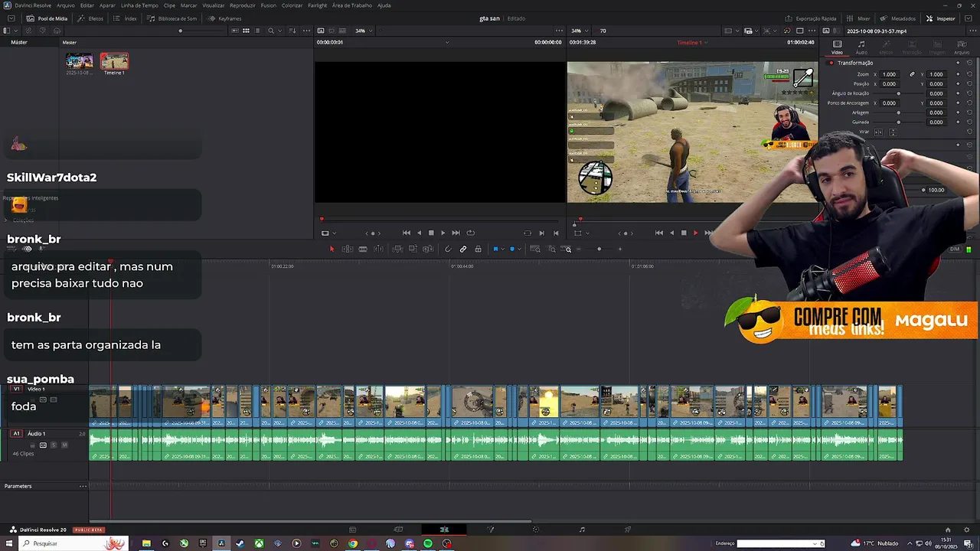The height and width of the screenshot is (551, 980).
Task: Stop playback in source viewer
Action: [x=431, y=233]
